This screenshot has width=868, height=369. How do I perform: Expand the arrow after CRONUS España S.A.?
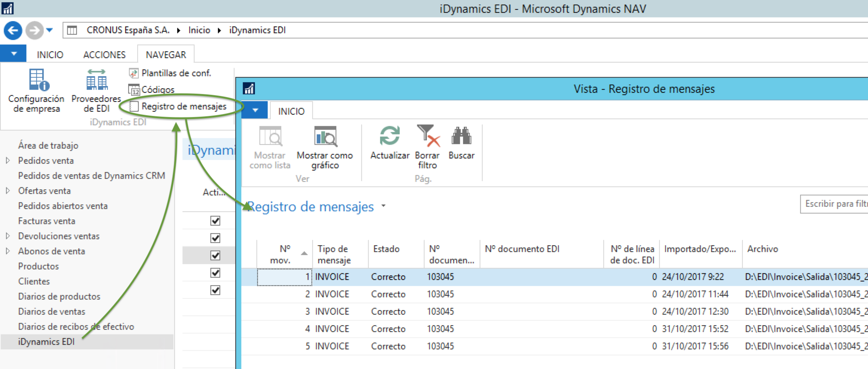179,30
